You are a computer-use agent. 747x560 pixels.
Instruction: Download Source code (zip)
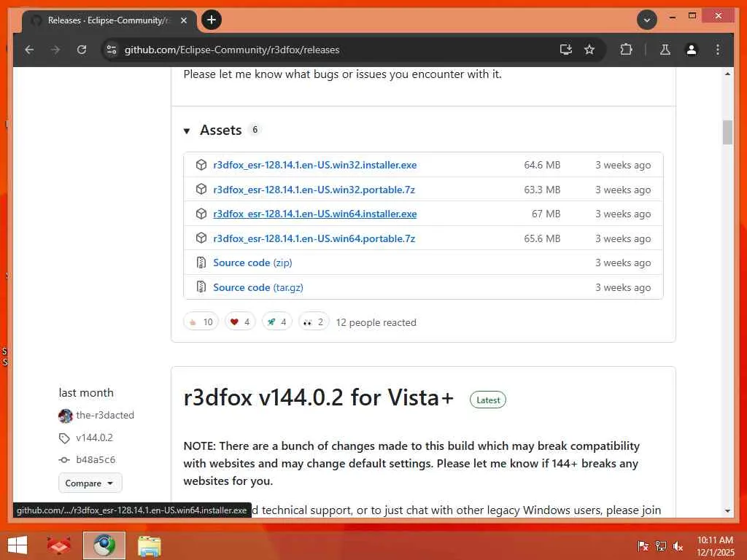tap(252, 262)
